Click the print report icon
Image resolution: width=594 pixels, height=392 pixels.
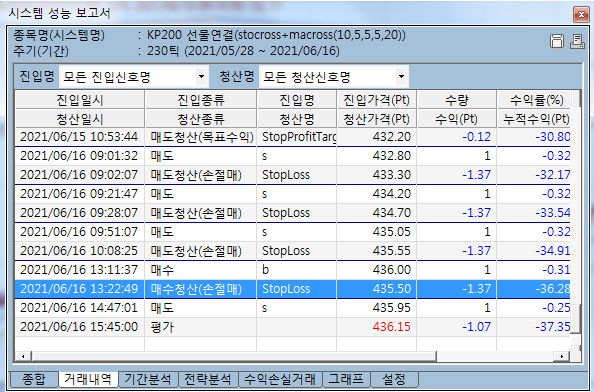point(577,41)
